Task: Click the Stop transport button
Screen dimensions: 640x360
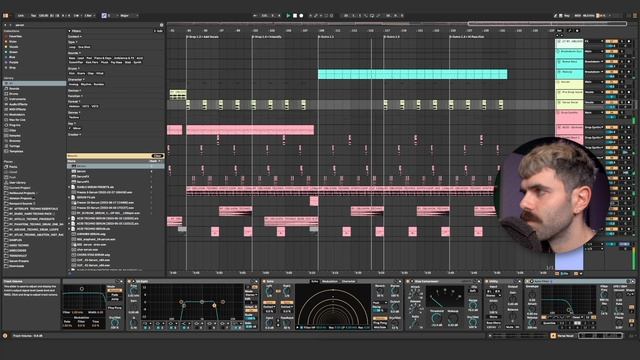Action: coord(295,16)
